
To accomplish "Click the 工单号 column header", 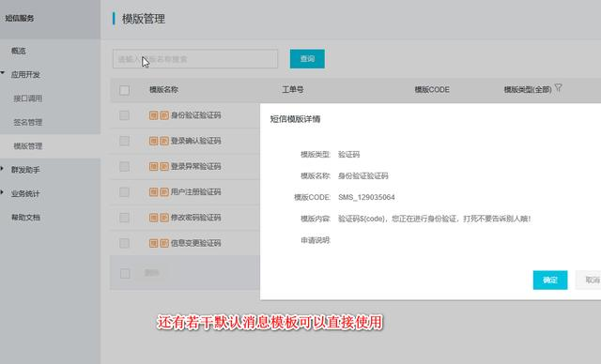I will pyautogui.click(x=293, y=89).
